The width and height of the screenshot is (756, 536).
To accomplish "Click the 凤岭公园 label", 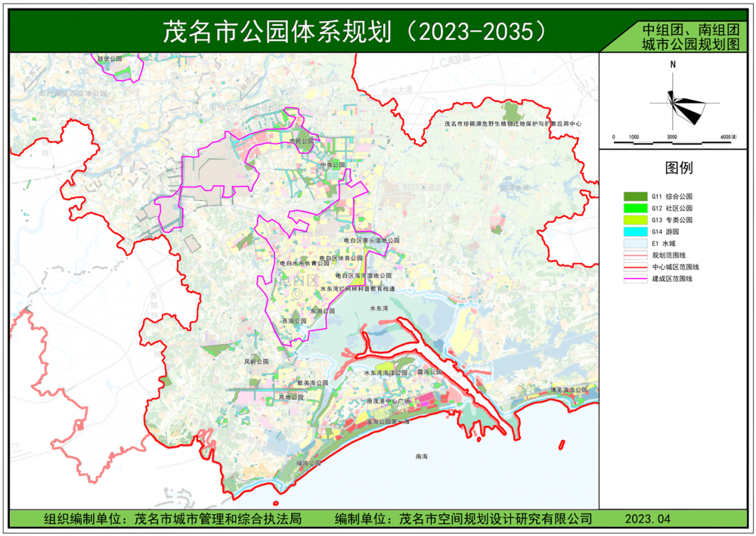I will tap(256, 362).
